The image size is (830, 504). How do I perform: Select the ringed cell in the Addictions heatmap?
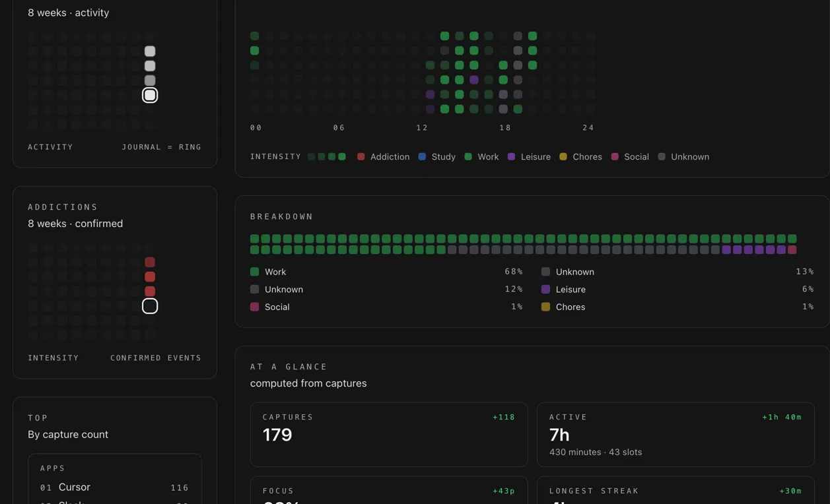coord(150,306)
